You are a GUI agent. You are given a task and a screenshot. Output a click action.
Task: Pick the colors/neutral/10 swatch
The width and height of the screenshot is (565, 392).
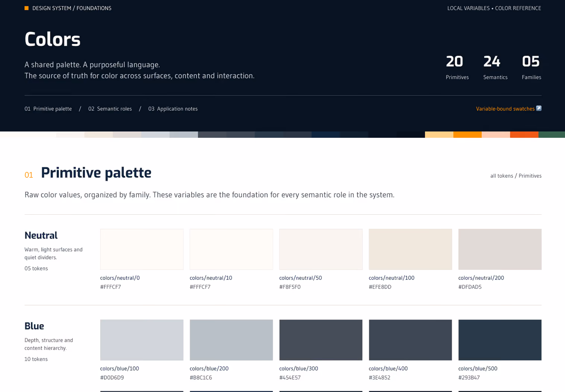point(231,249)
